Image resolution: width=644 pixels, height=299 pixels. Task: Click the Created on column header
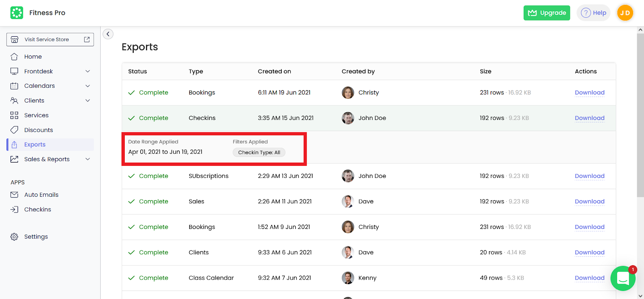point(275,71)
